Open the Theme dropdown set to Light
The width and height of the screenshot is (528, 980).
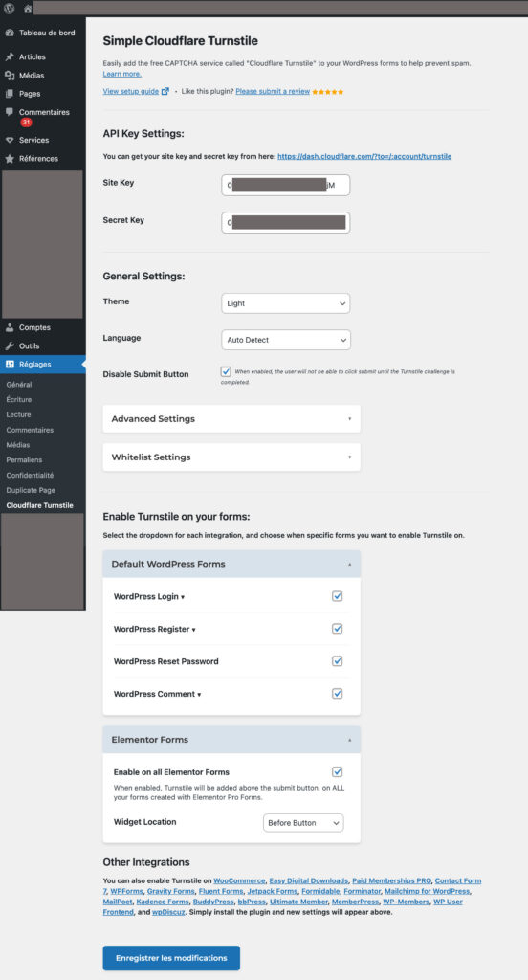[x=286, y=303]
